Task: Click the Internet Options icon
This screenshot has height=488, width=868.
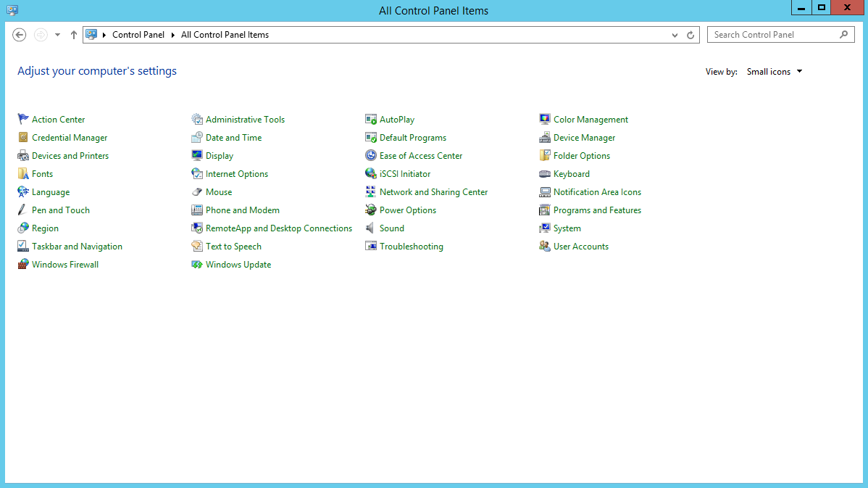Action: tap(196, 174)
